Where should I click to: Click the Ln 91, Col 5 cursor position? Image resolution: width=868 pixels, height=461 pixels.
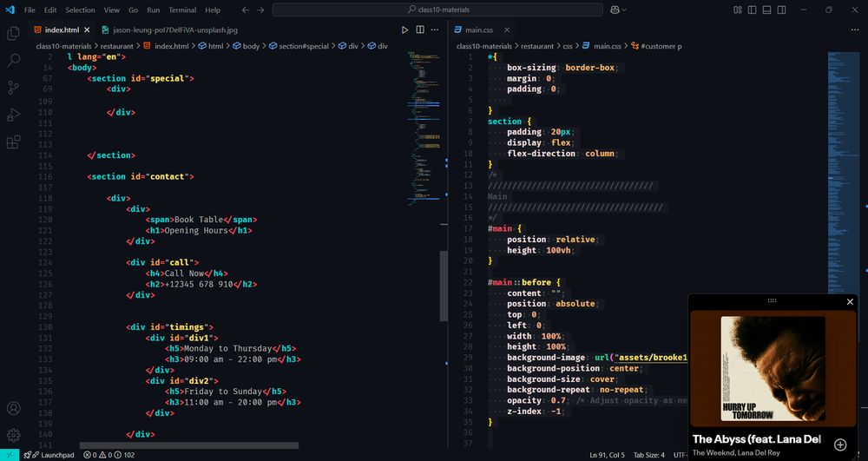point(608,455)
